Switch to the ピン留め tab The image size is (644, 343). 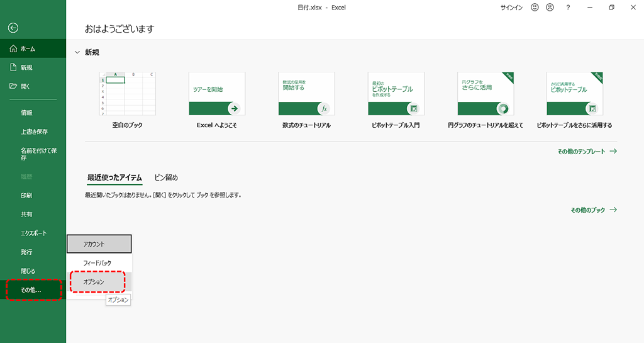coord(166,178)
